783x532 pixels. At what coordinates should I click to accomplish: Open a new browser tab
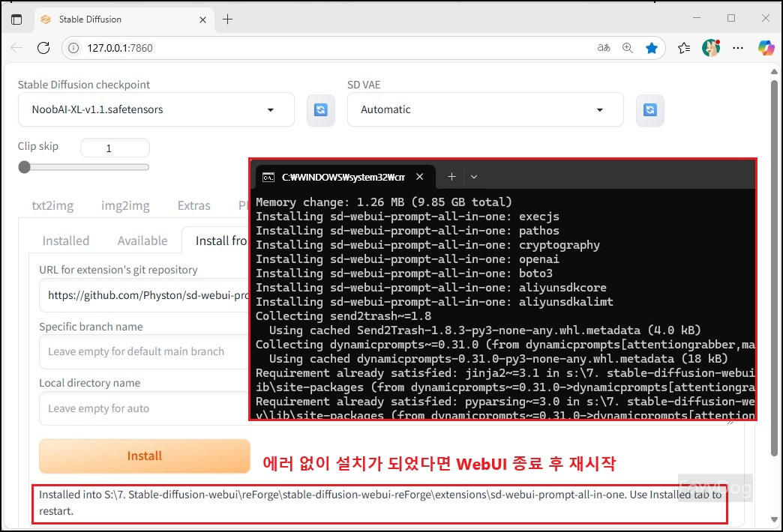(228, 19)
